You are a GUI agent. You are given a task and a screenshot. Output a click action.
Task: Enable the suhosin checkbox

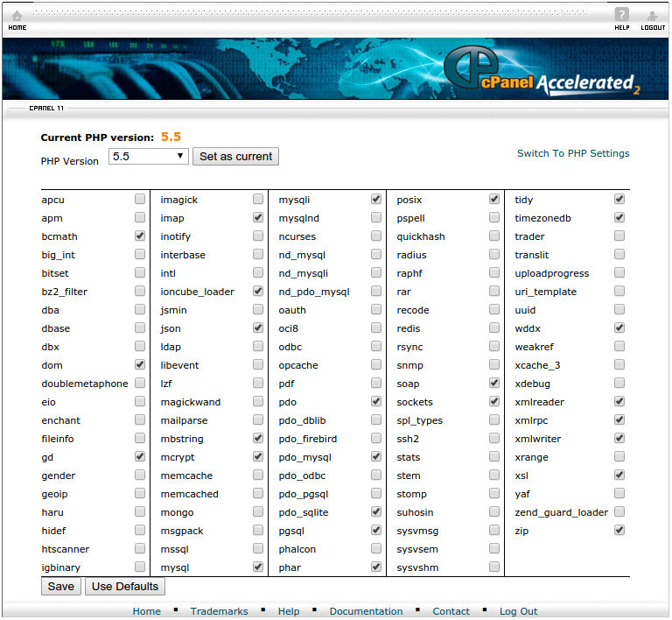tap(494, 511)
